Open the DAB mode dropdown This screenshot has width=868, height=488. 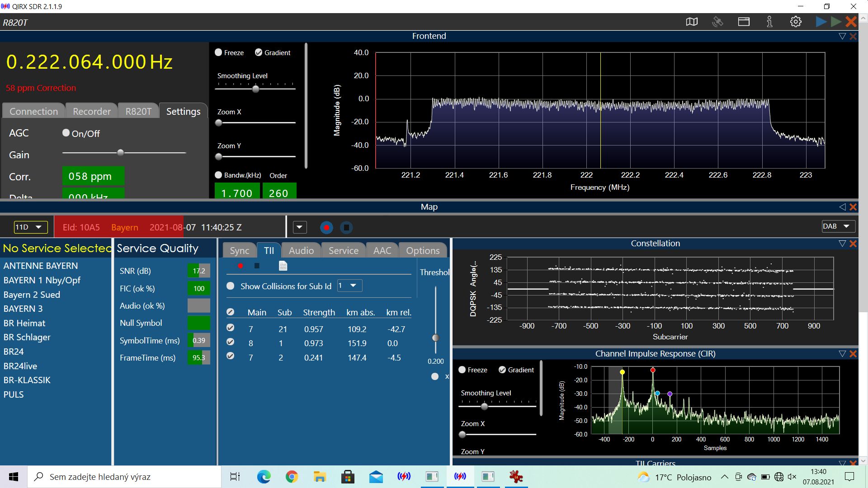coord(838,226)
